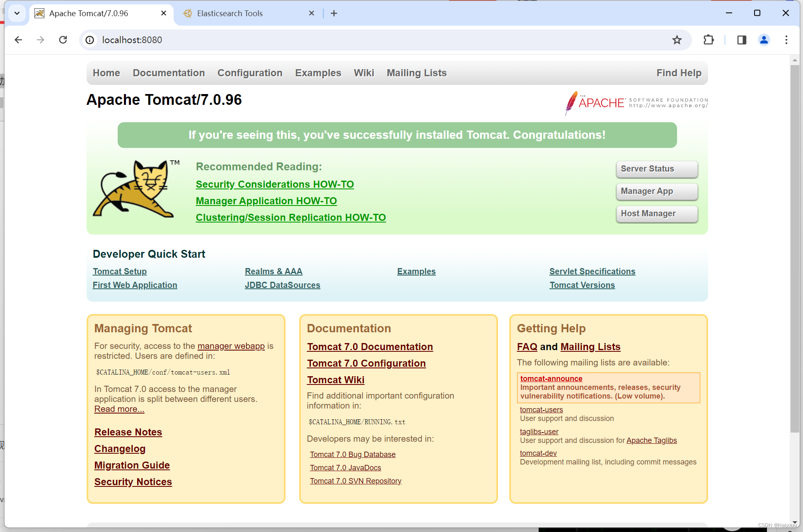Screen dimensions: 803x532
Task: Open Tomcat 7.0 Bug Database link
Action: click(x=353, y=455)
